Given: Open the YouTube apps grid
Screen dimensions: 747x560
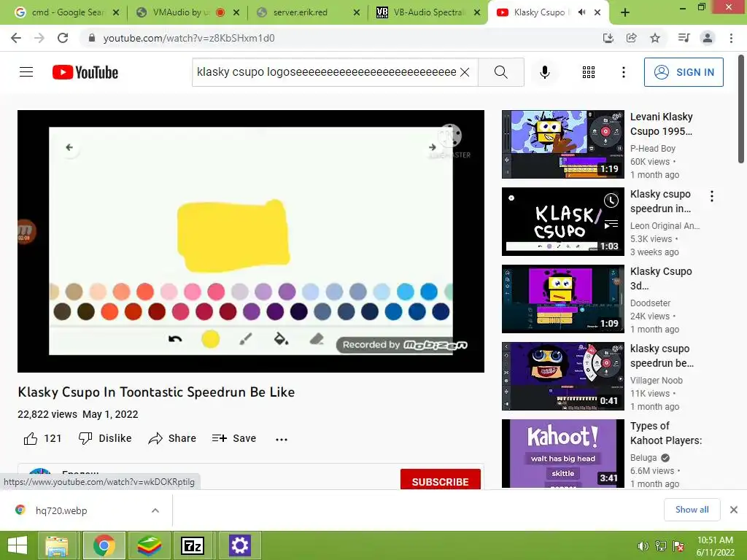Looking at the screenshot, I should click(x=589, y=72).
